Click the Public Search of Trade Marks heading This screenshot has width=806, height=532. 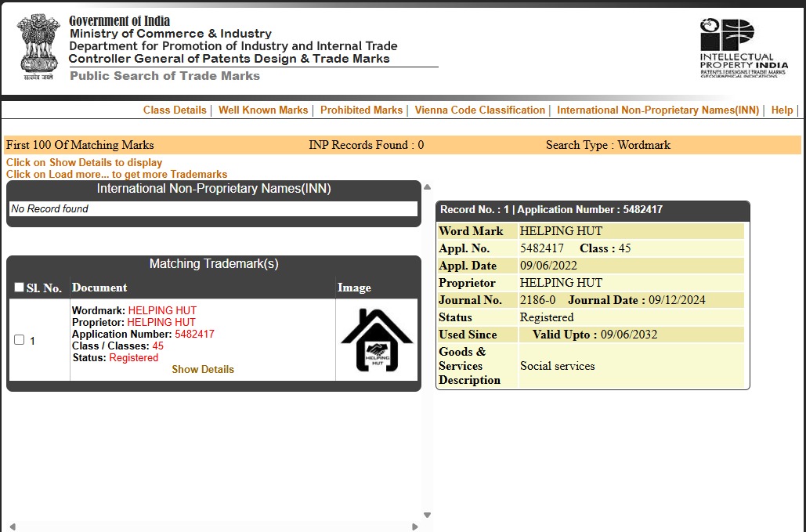165,76
